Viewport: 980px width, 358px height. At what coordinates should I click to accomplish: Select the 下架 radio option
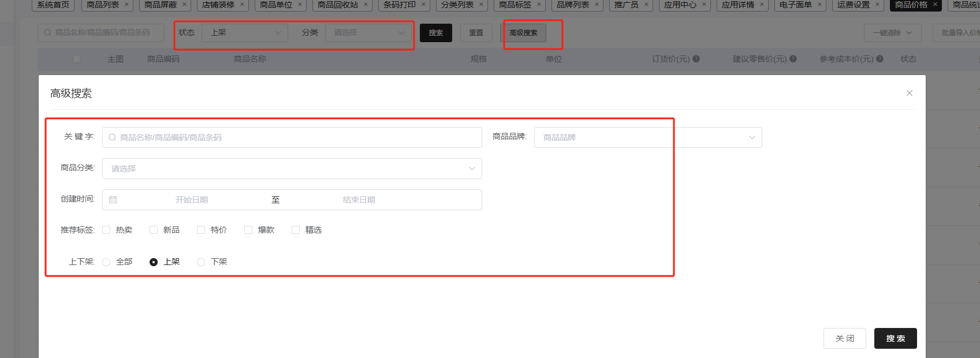pos(201,262)
